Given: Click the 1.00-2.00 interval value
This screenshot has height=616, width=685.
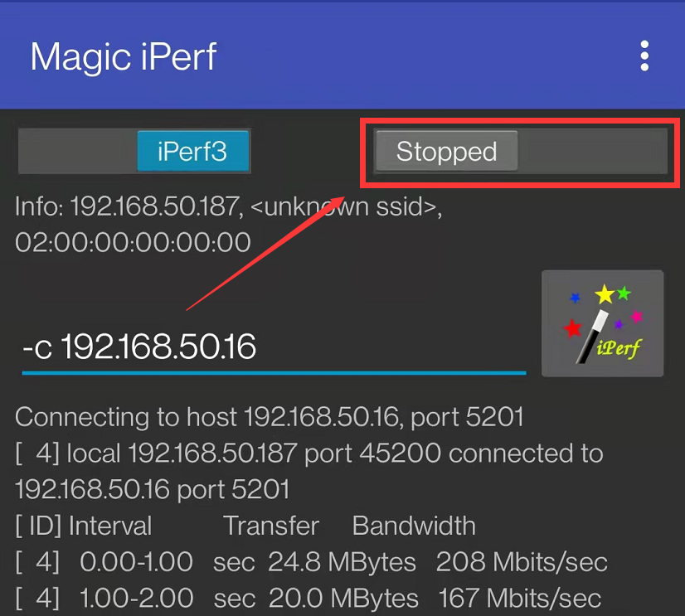Looking at the screenshot, I should 136,598.
